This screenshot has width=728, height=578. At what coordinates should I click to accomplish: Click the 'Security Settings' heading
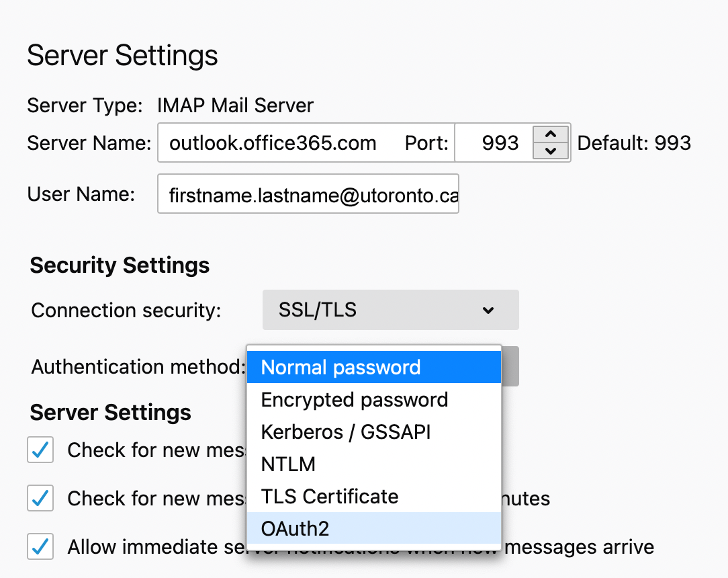click(x=120, y=265)
